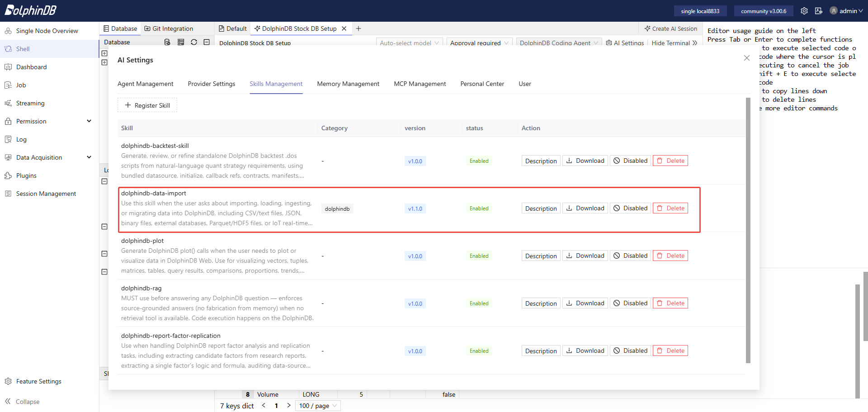View Description for dolphindb-backtest-skill

(541, 161)
